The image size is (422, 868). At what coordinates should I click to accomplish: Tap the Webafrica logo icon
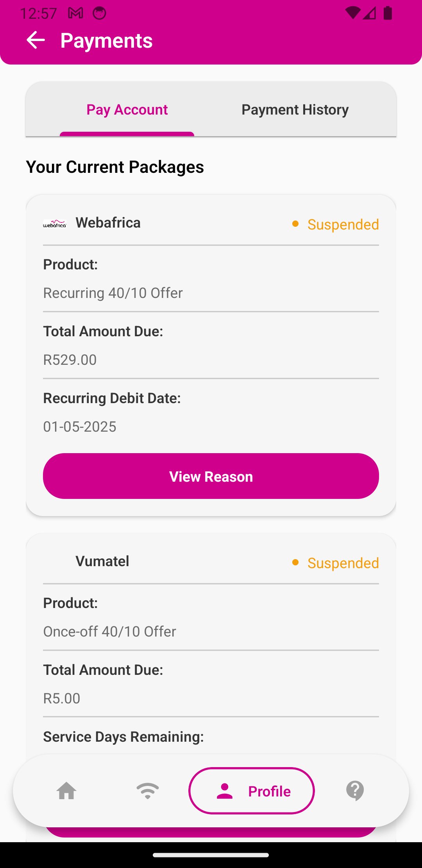(x=55, y=224)
